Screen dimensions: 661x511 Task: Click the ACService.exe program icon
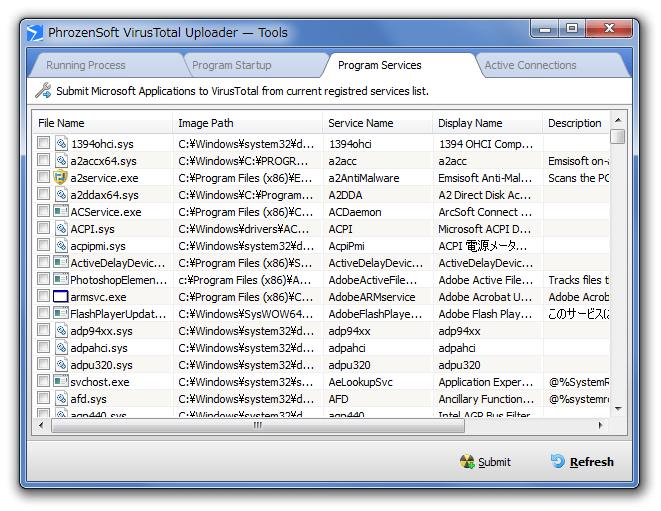click(61, 211)
